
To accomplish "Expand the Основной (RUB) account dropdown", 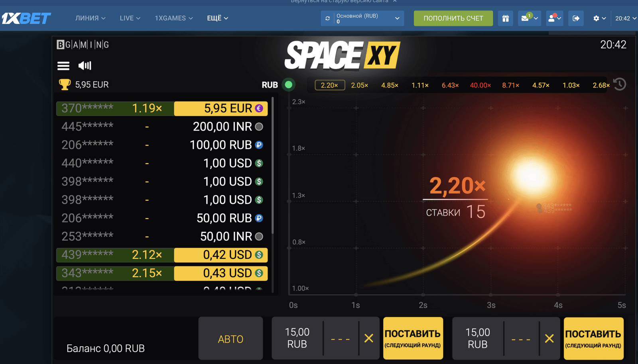I will (397, 18).
